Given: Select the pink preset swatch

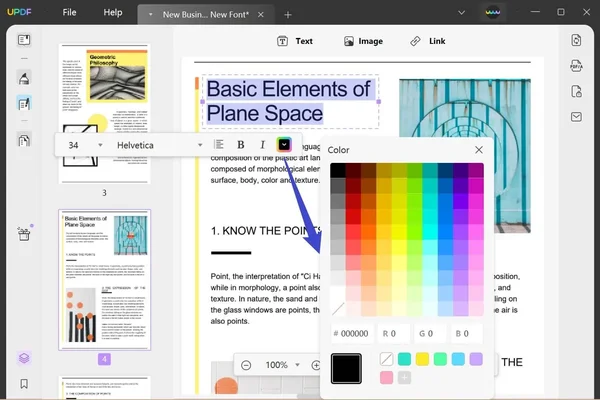Looking at the screenshot, I should coord(386,377).
